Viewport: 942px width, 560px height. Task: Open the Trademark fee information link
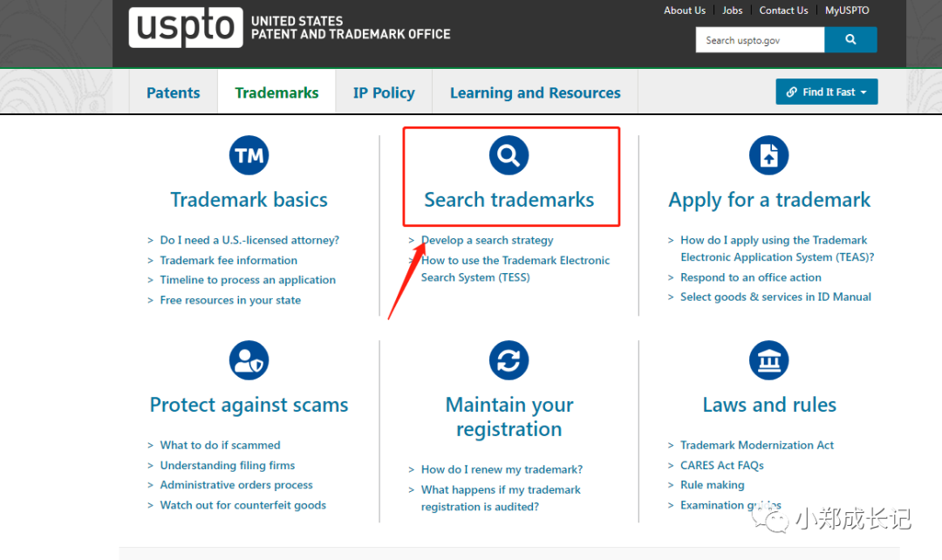[229, 260]
